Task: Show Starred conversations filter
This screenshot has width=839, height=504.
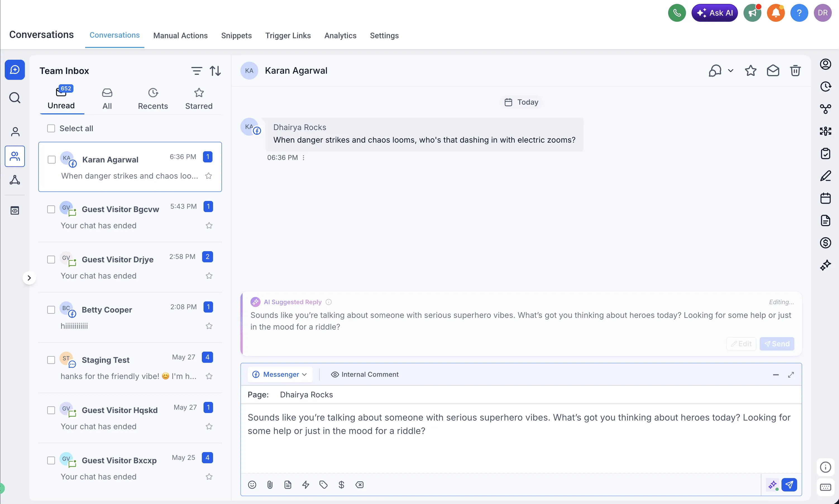Action: [x=199, y=99]
